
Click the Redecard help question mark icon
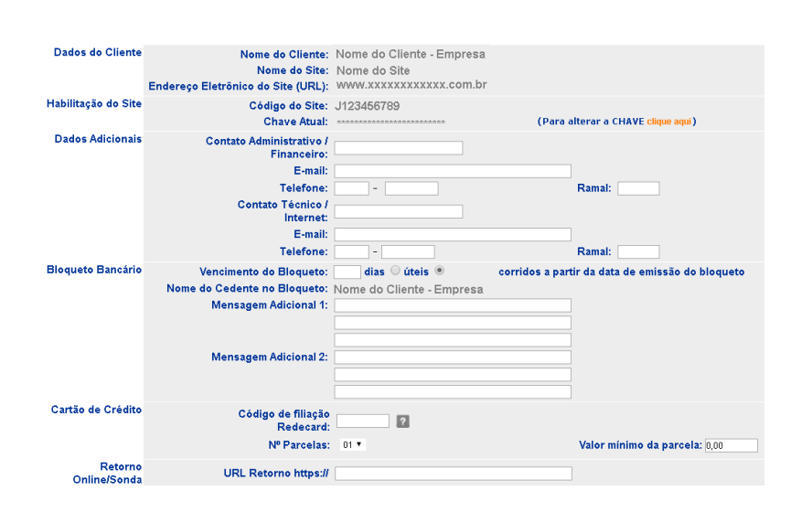pos(403,421)
